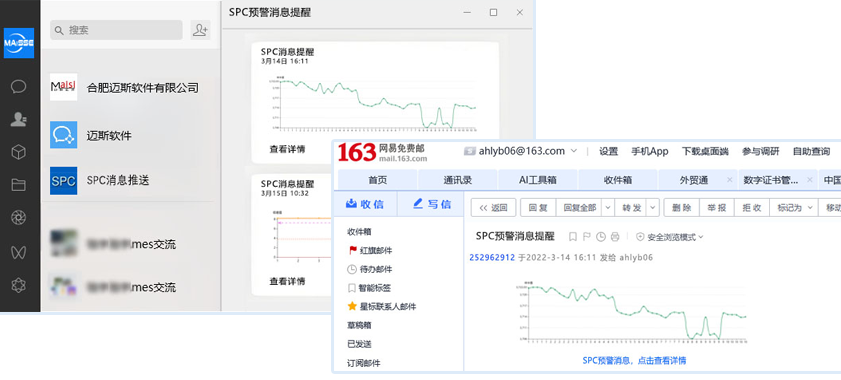Click the SPC预警消息，点击查看详情 link

634,360
